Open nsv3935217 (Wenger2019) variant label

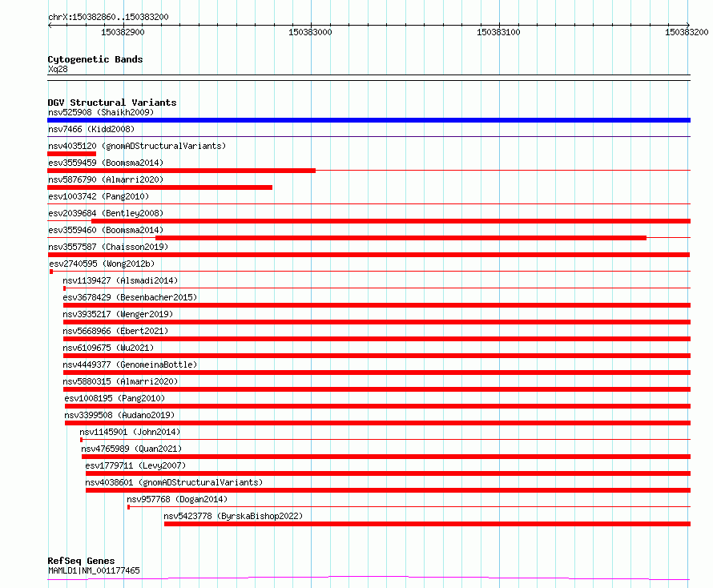point(118,314)
